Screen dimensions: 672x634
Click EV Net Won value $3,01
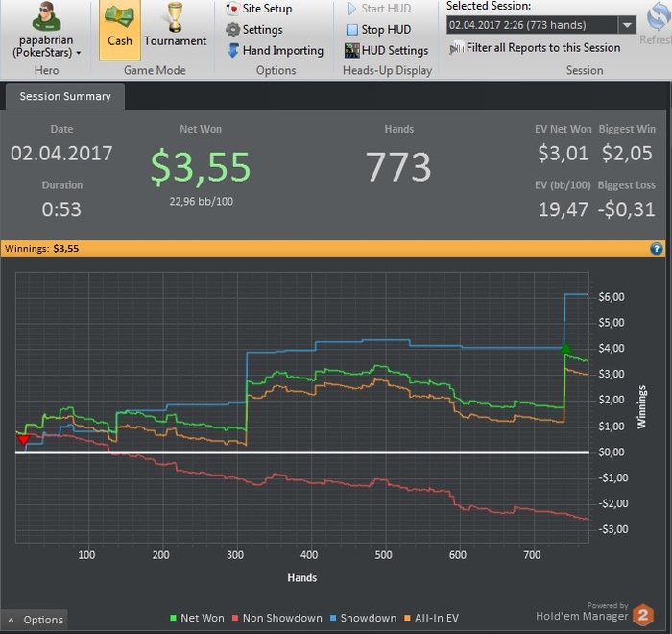coord(564,154)
